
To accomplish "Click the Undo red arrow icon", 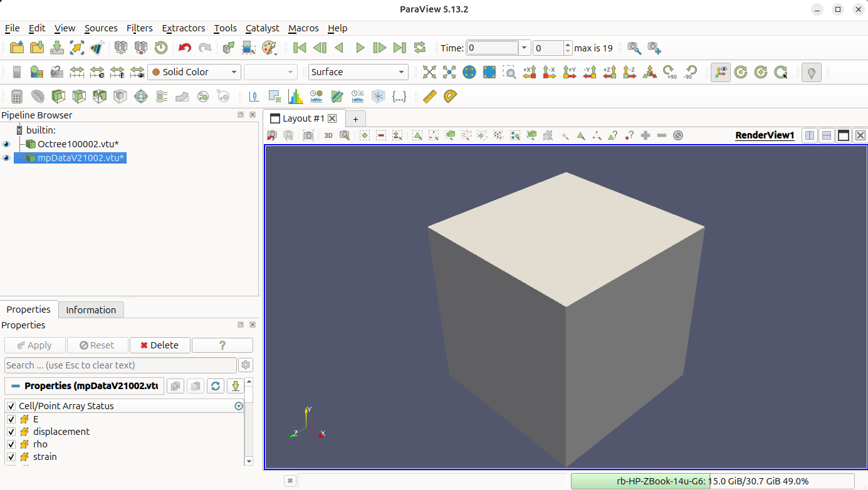I will click(185, 48).
